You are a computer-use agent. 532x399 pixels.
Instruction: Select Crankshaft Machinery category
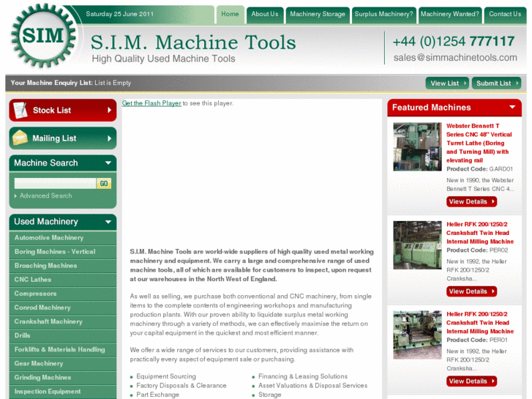[x=63, y=321]
